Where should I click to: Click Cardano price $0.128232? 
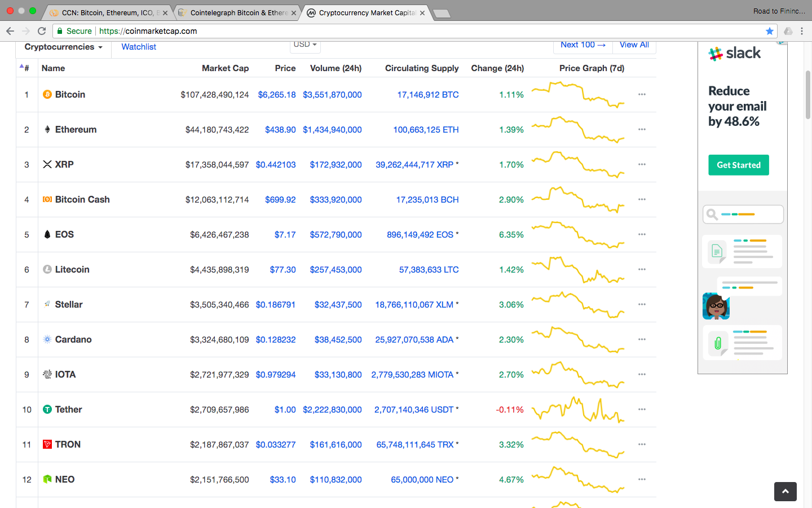(276, 339)
